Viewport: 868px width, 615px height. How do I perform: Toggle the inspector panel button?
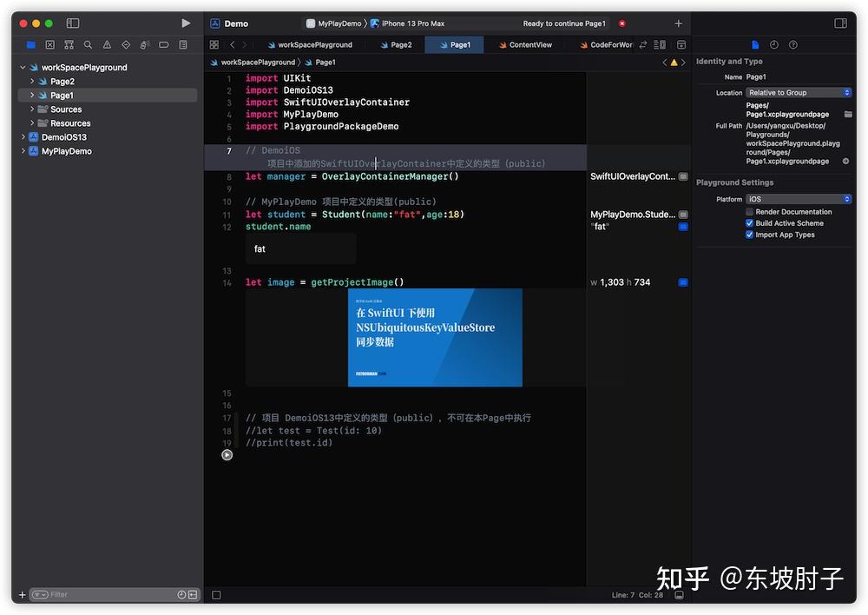click(840, 23)
